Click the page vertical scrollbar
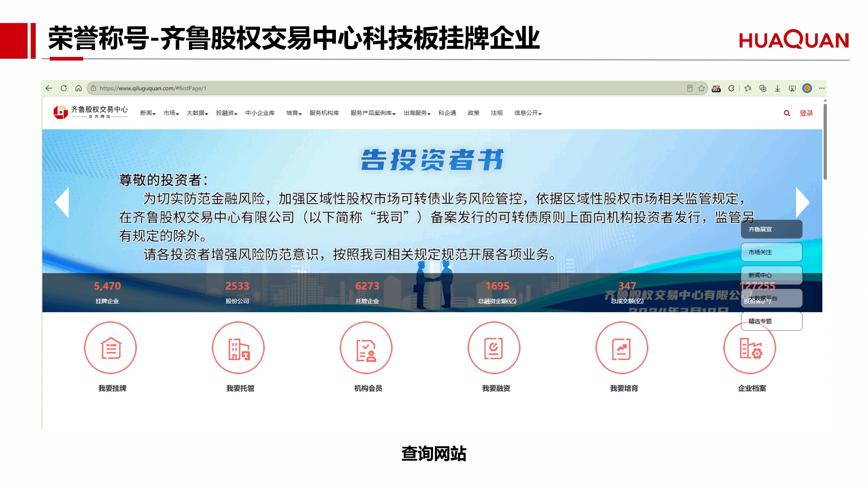Image resolution: width=868 pixels, height=488 pixels. (825, 142)
